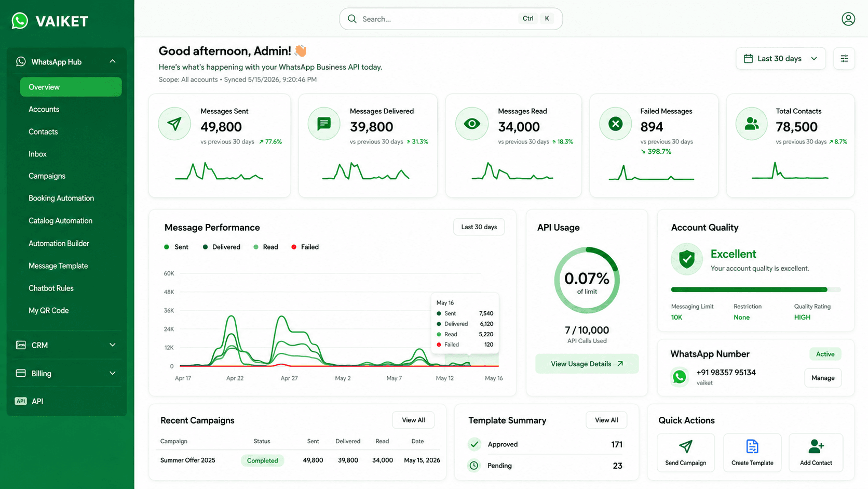Click the HIGH quality rating value

(x=802, y=317)
